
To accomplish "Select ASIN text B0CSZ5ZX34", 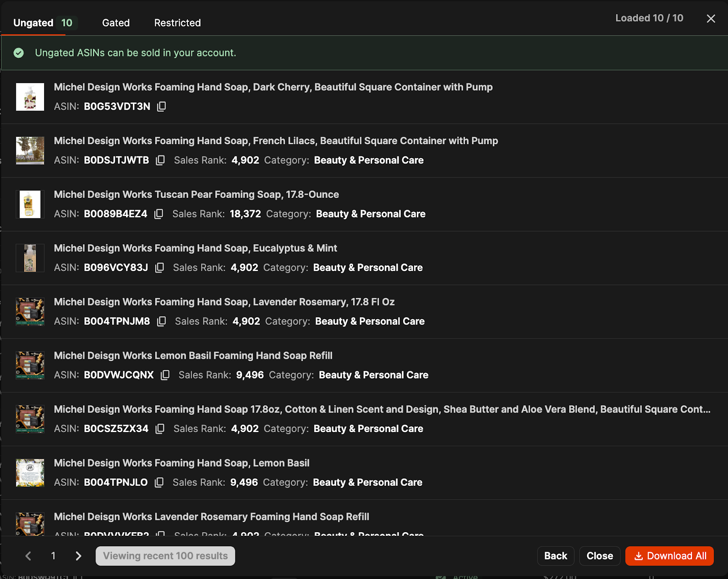I will [116, 428].
